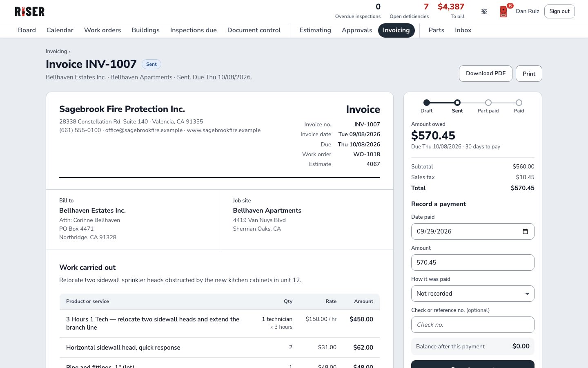
Task: Click the Bellhaven Apartments job site name
Action: tap(267, 211)
